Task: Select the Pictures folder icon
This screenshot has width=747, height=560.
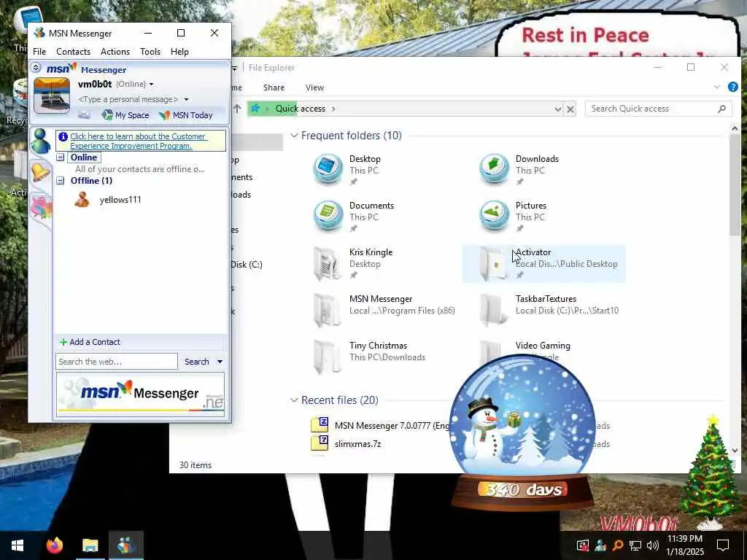Action: 494,216
